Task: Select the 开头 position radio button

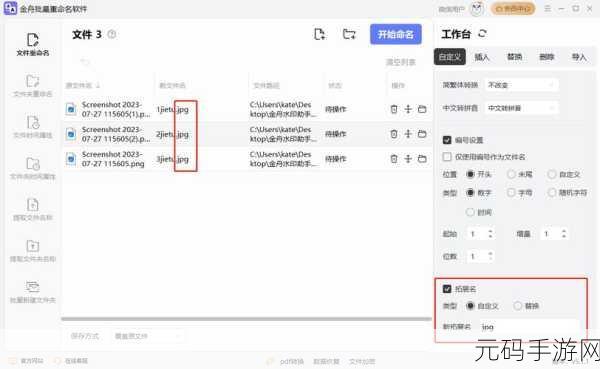Action: coord(470,174)
